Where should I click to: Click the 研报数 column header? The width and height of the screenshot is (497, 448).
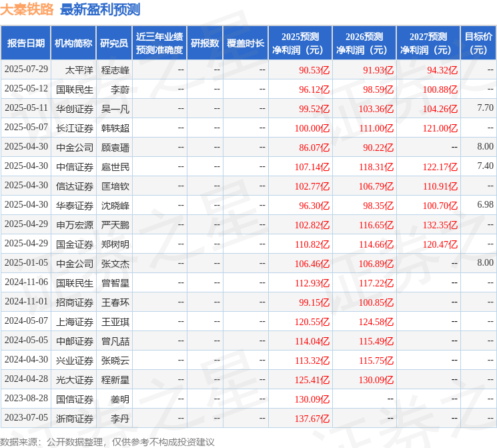(x=205, y=43)
